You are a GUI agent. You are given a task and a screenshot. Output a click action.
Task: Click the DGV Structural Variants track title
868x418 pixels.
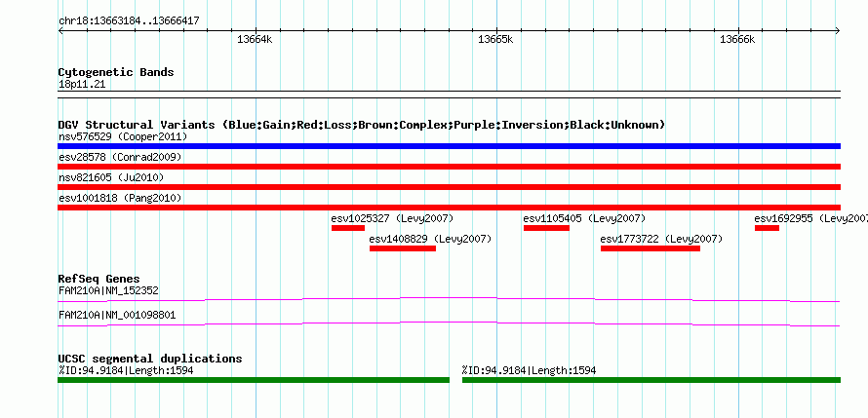point(362,125)
